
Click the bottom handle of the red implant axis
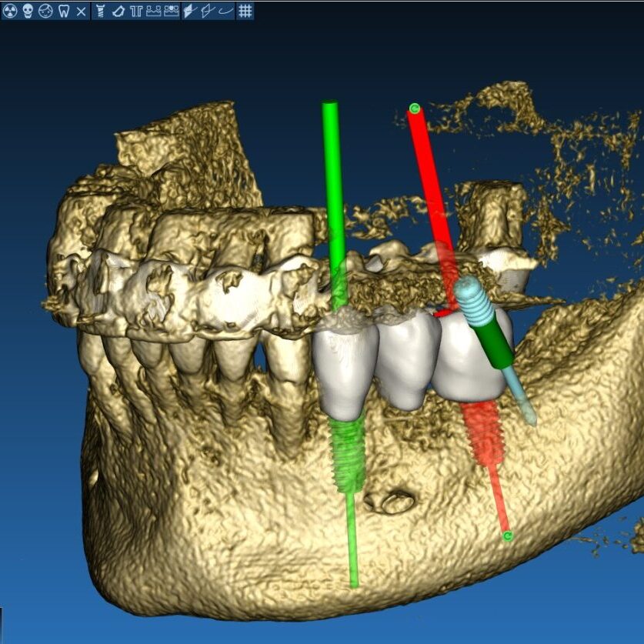tap(508, 536)
